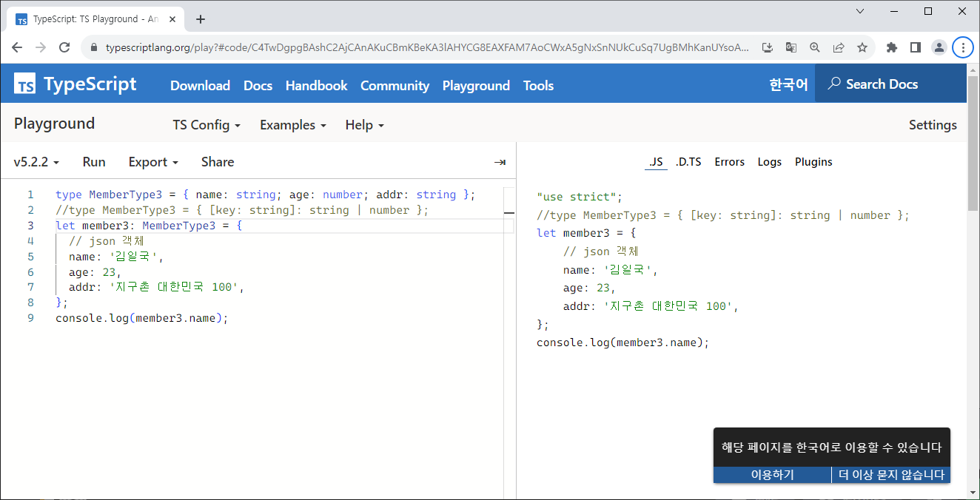Open the v5.2.2 version dropdown

tap(37, 162)
